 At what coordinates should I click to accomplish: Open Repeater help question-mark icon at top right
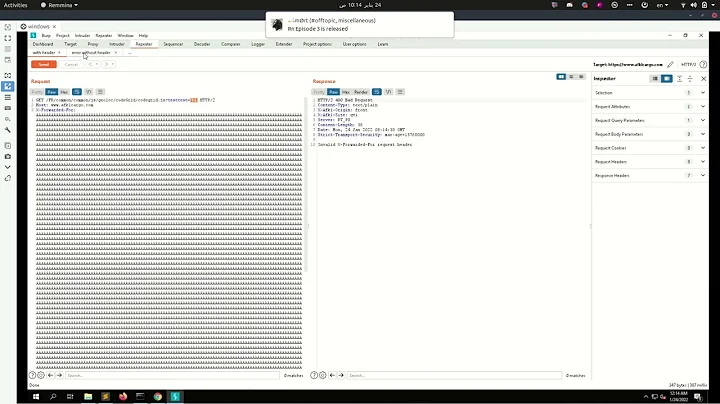(703, 65)
